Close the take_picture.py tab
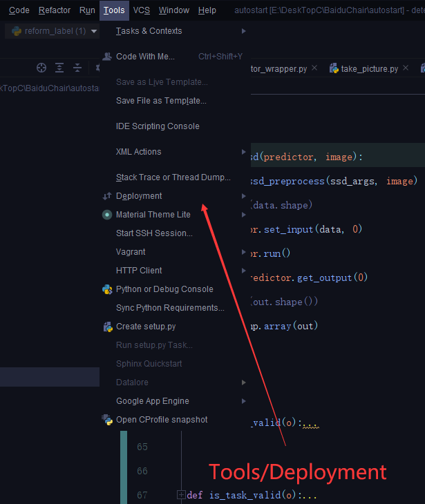This screenshot has width=425, height=504. (x=406, y=68)
